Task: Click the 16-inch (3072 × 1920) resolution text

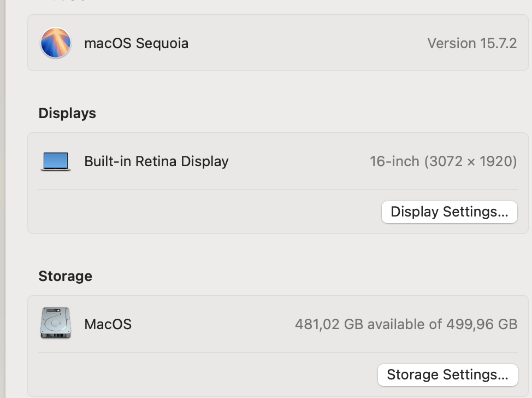Action: click(x=443, y=162)
